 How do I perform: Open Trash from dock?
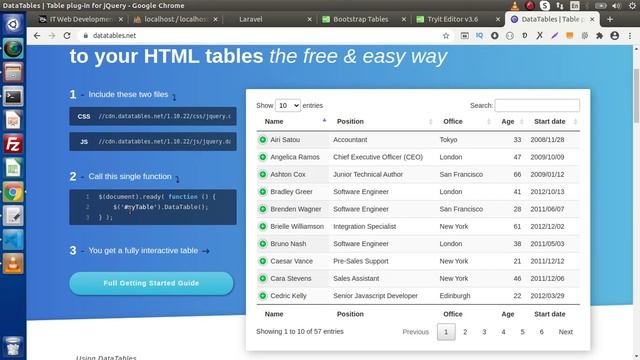13,347
